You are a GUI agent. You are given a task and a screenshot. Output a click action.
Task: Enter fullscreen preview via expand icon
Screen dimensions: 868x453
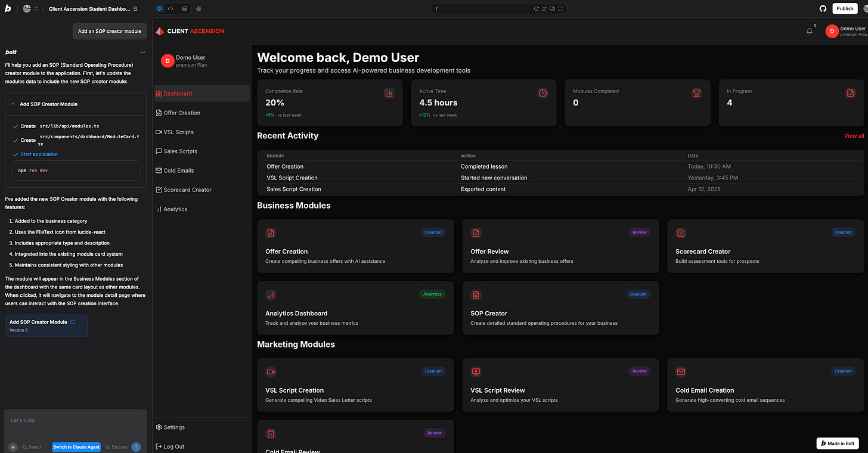[x=560, y=8]
